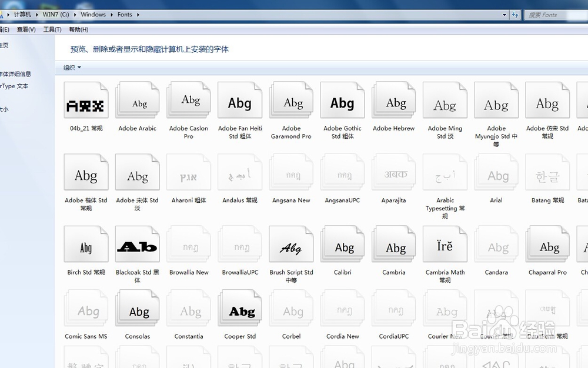
Task: Select the Adobe 楷体 Std font
Action: [x=86, y=172]
